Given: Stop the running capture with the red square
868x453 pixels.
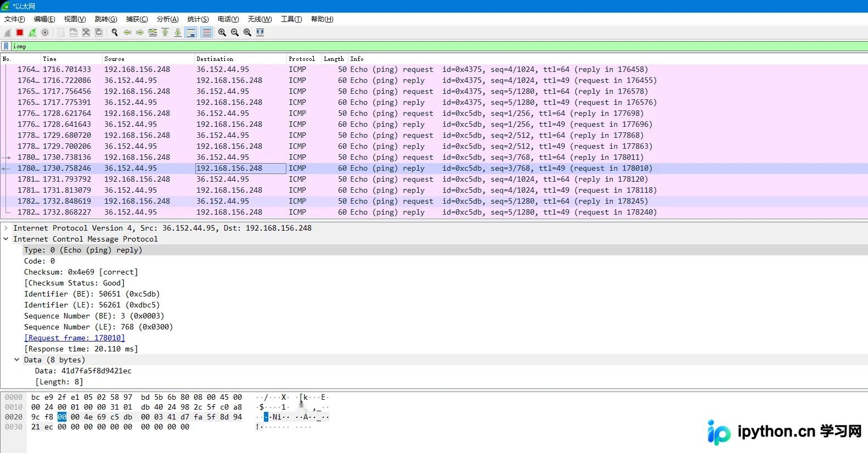Looking at the screenshot, I should click(x=20, y=32).
